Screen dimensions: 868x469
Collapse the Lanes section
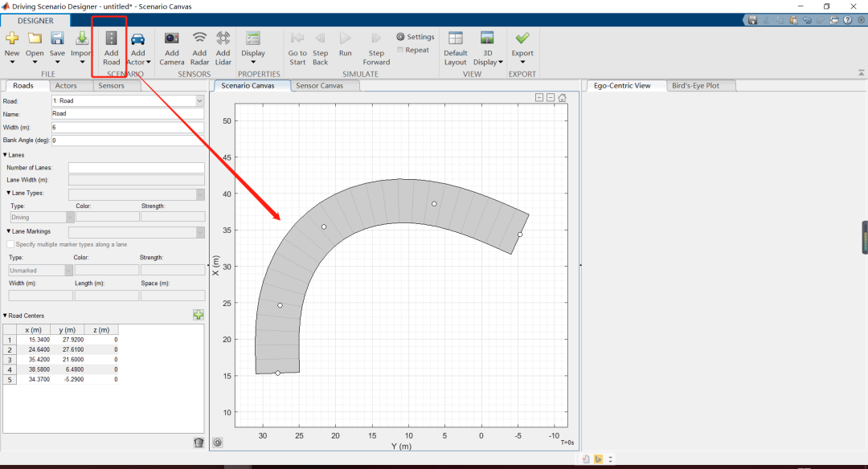[5, 155]
